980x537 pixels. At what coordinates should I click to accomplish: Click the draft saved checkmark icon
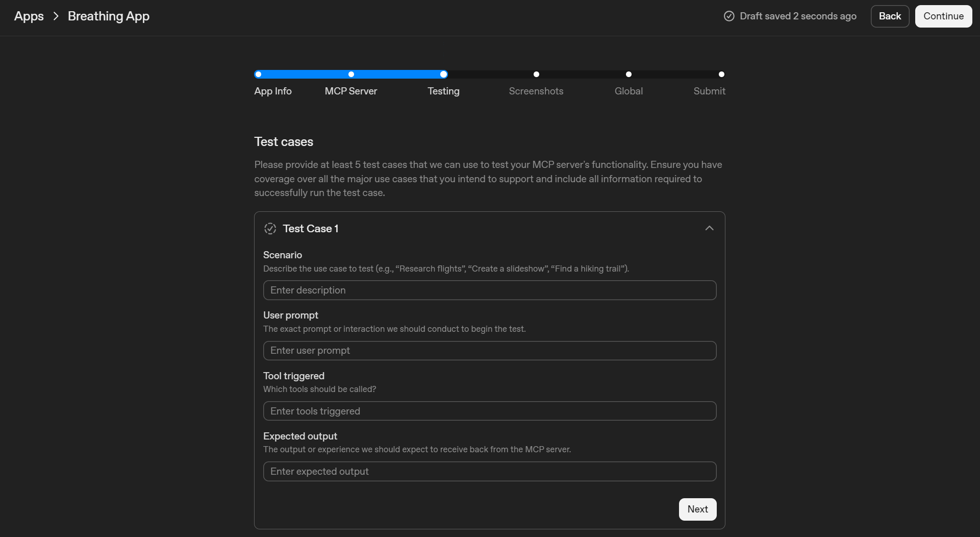tap(729, 16)
